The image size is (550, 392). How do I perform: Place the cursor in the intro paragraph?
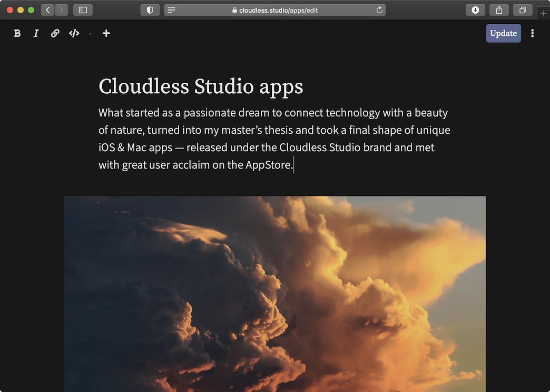[274, 139]
